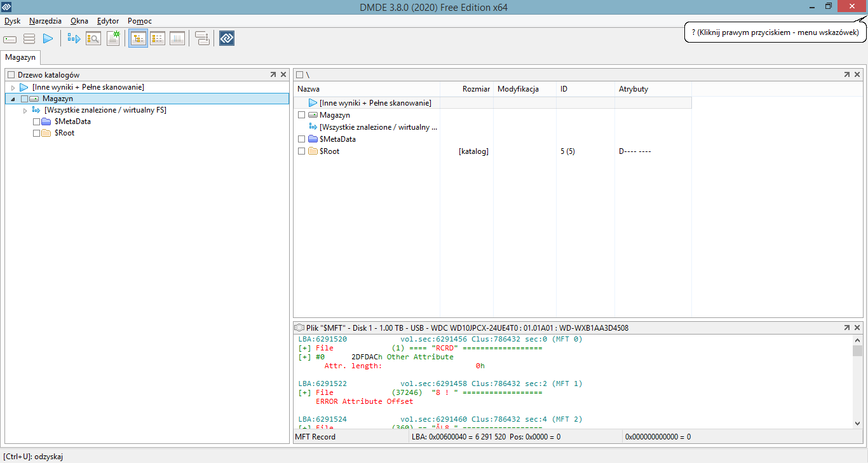Click the Reconstruct file system toolbar icon

point(74,39)
